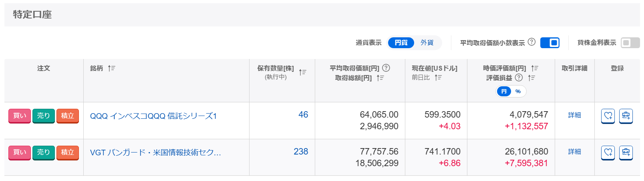Sort by 取得総額[円]
Screen dimensions: 644x181
click(380, 78)
